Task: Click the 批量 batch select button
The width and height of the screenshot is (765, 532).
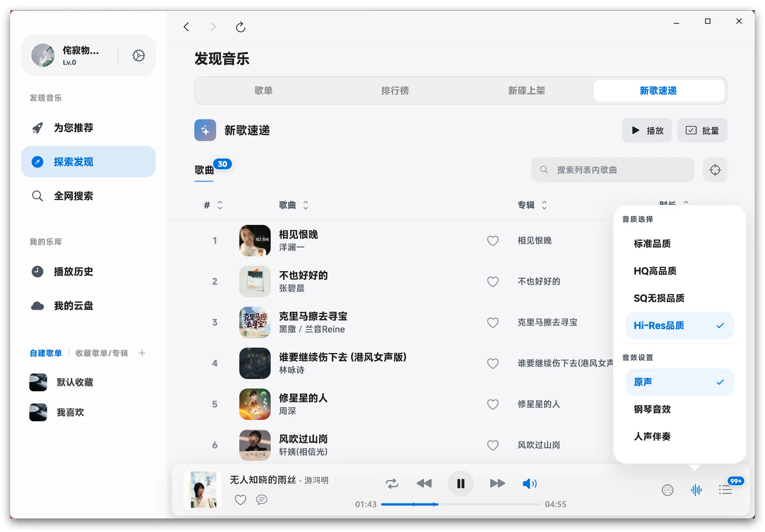Action: pyautogui.click(x=702, y=130)
